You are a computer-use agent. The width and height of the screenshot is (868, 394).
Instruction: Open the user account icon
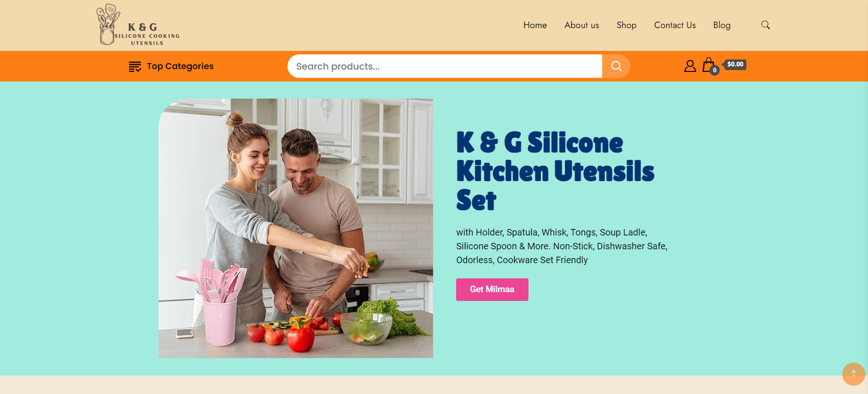[x=690, y=66]
